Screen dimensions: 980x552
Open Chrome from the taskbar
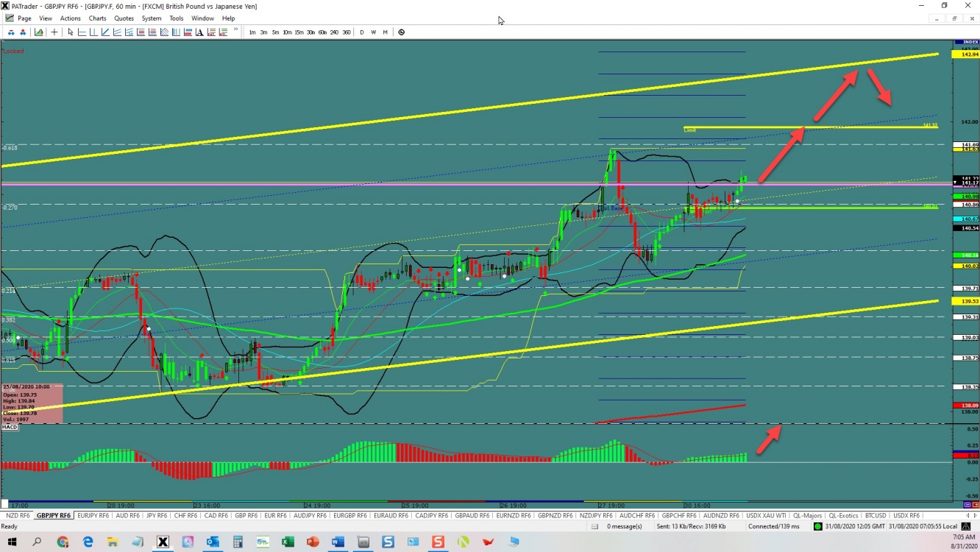coord(63,542)
